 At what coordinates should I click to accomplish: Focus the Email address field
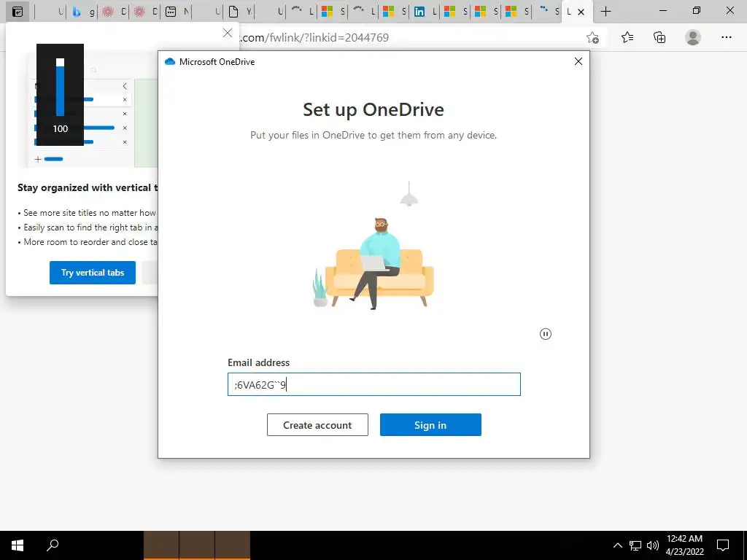pyautogui.click(x=374, y=384)
